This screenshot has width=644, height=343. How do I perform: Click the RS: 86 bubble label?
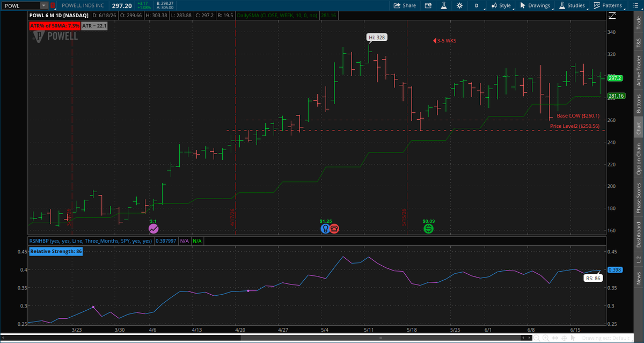tap(593, 278)
